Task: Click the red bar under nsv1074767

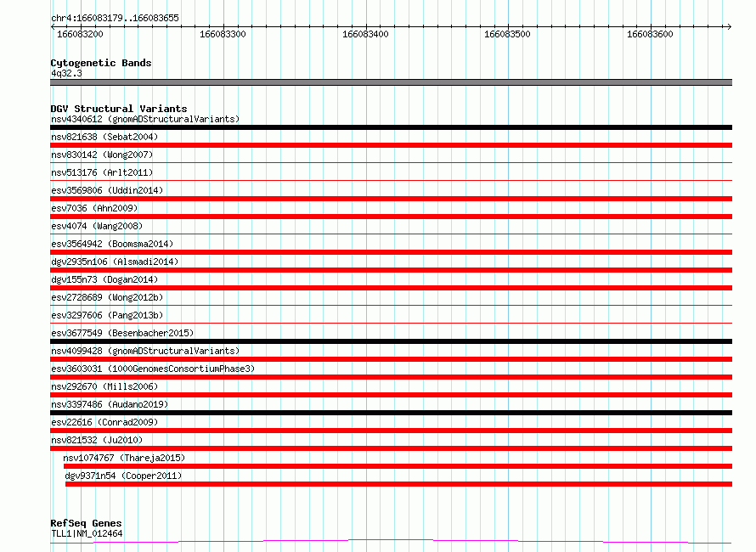Action: click(398, 466)
